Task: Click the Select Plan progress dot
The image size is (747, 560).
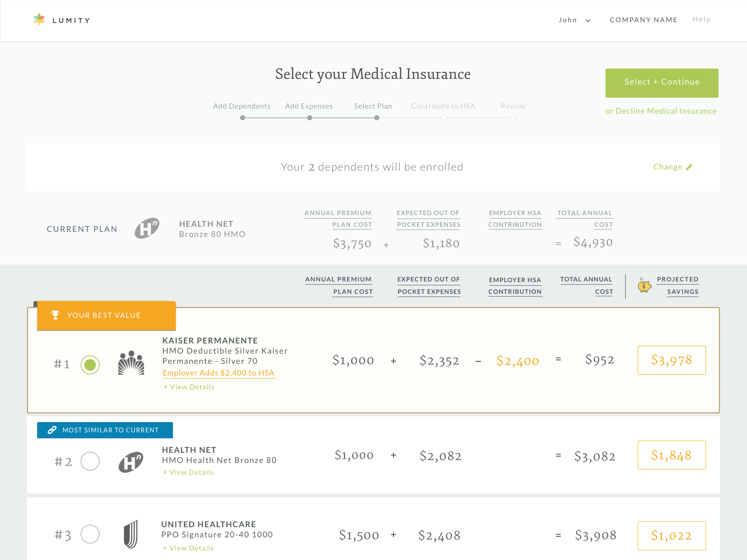Action: 377,118
